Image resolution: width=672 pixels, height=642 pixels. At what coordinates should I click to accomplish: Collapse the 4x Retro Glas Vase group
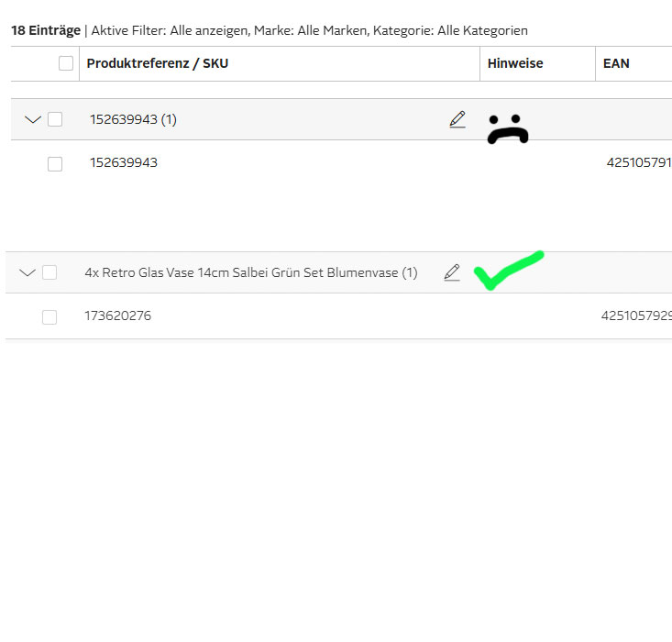pyautogui.click(x=28, y=272)
